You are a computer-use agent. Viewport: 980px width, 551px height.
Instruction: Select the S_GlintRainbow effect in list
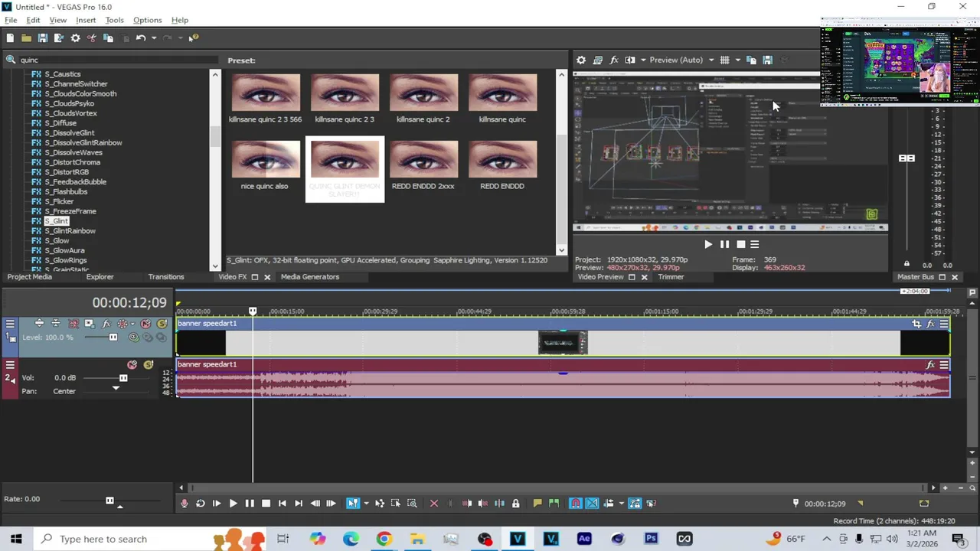click(70, 230)
